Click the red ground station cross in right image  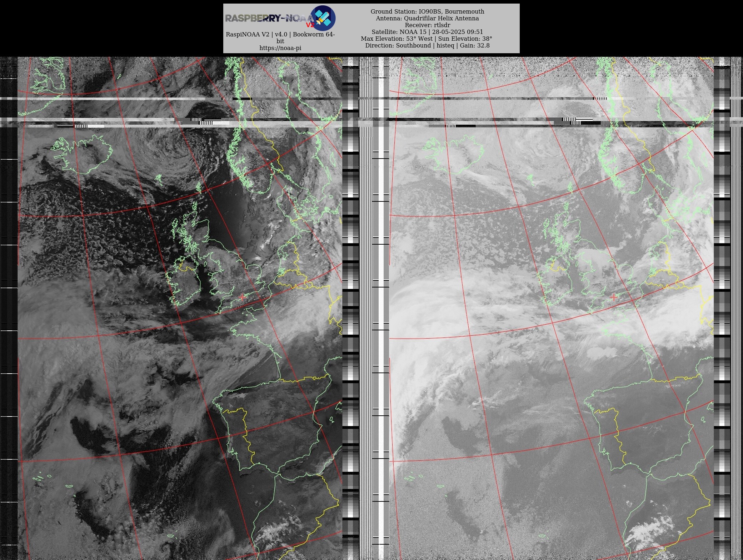614,297
